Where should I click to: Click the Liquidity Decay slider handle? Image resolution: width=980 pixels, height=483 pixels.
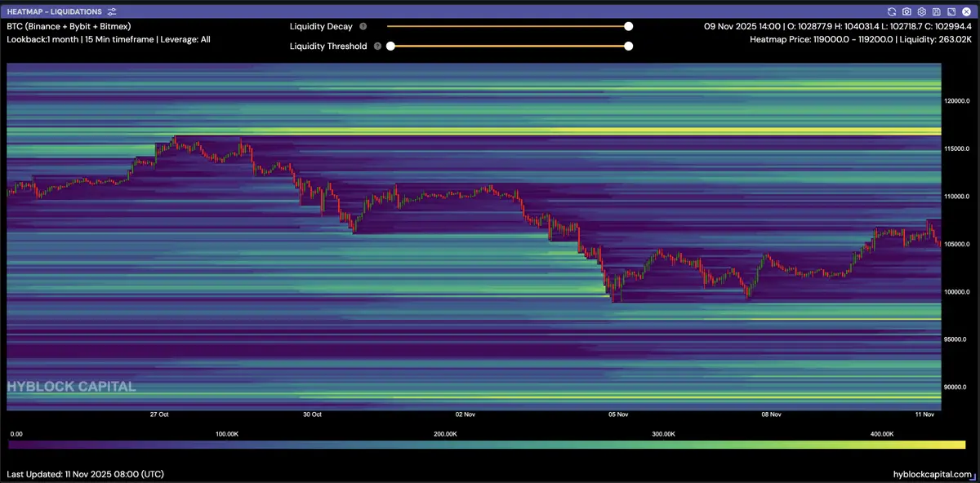pos(628,26)
